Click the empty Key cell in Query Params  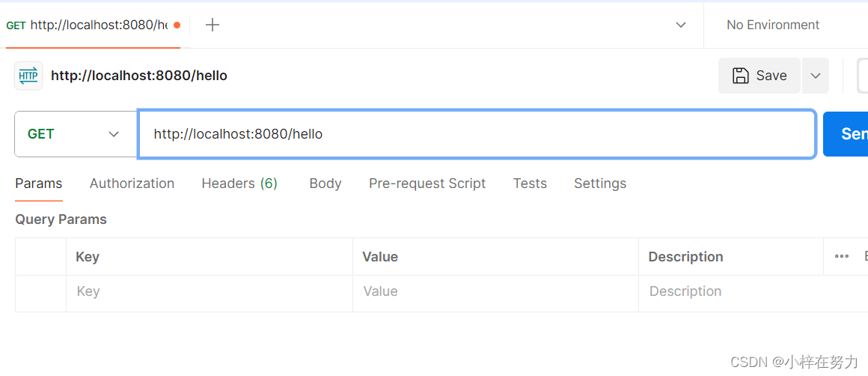click(x=210, y=291)
